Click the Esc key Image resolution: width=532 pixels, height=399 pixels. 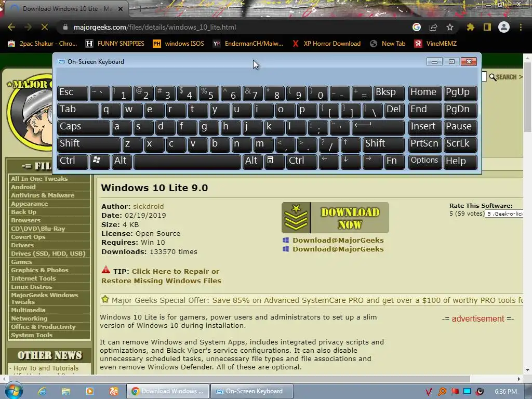pos(73,93)
